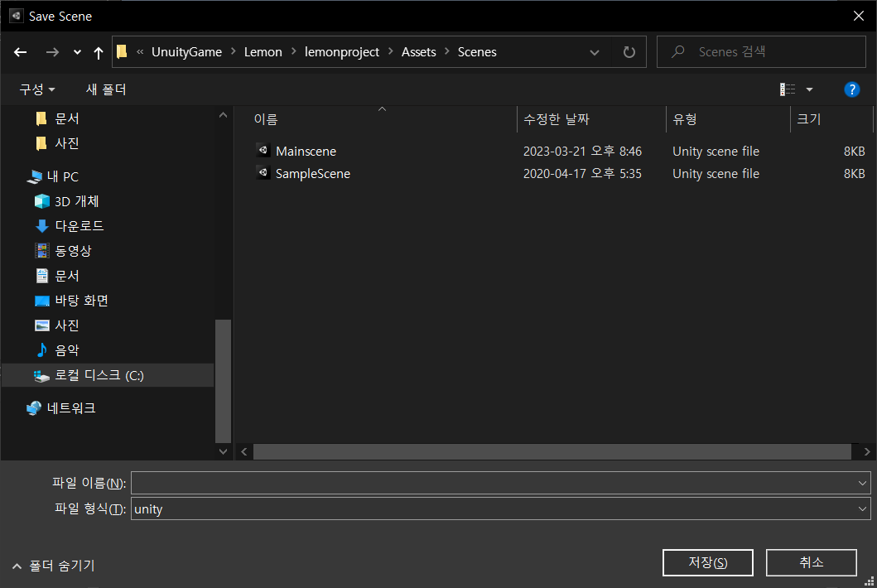Select the 문서 quick access folder
This screenshot has height=588, width=877.
66,118
